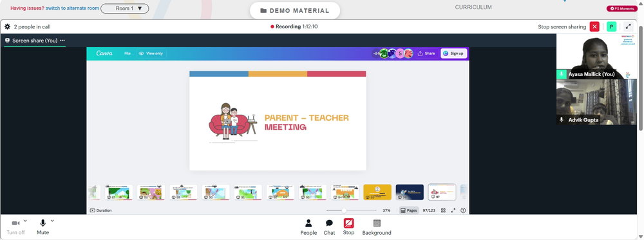The width and height of the screenshot is (644, 240).
Task: Open the Canva help question mark
Action: click(463, 210)
